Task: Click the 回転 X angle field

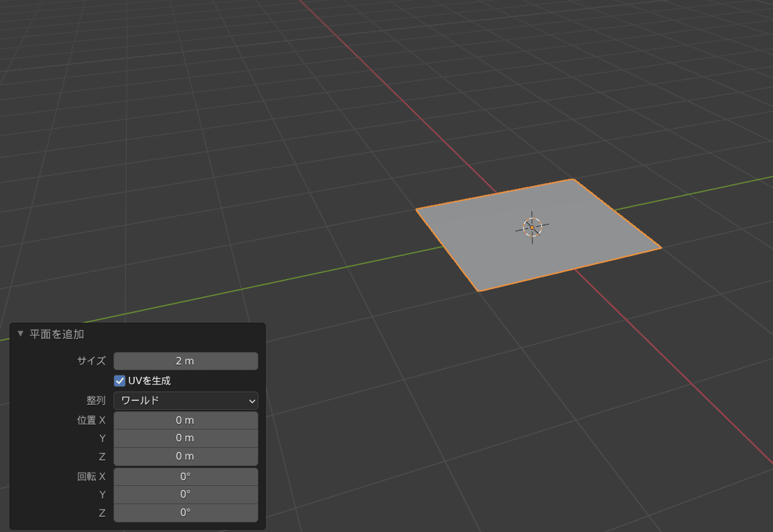Action: click(x=186, y=476)
